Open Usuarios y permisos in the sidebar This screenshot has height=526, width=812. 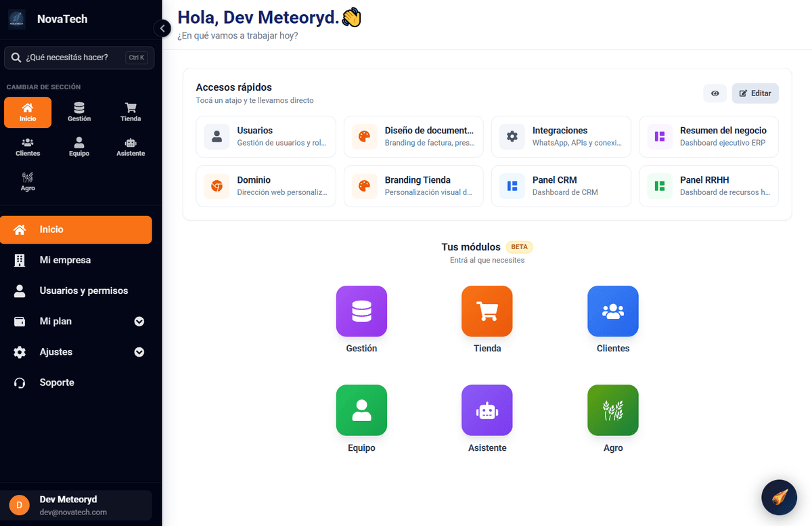[76, 290]
